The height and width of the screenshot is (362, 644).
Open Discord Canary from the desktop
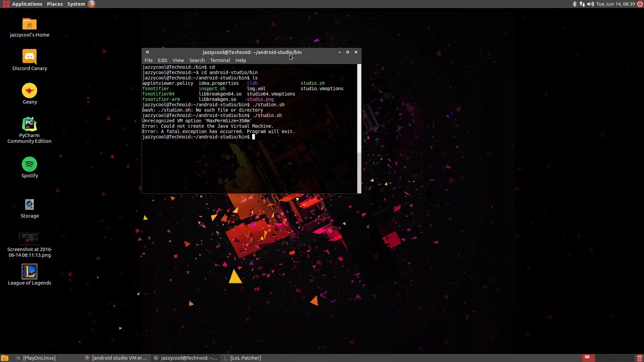coord(30,57)
